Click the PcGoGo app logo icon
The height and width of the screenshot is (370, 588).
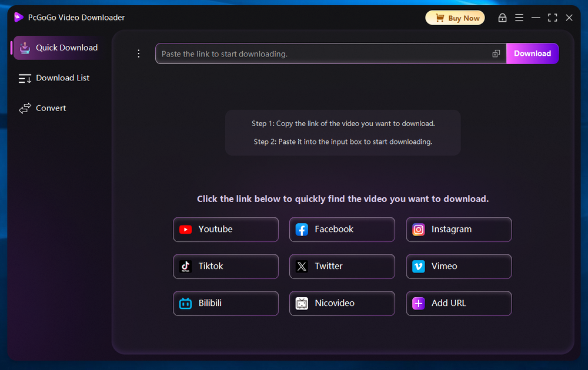(x=18, y=17)
